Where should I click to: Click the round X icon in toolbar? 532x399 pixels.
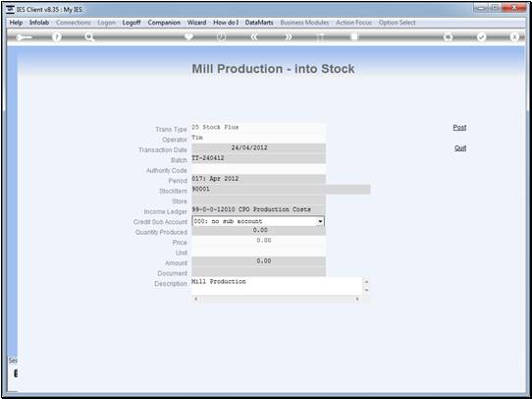514,37
